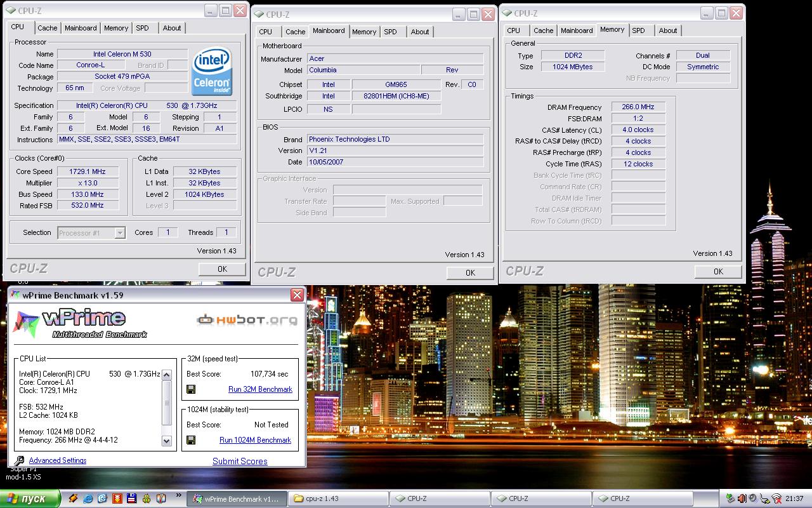This screenshot has height=508, width=812.
Task: Click OK in the Mainboard CPU-Z window
Action: [470, 273]
